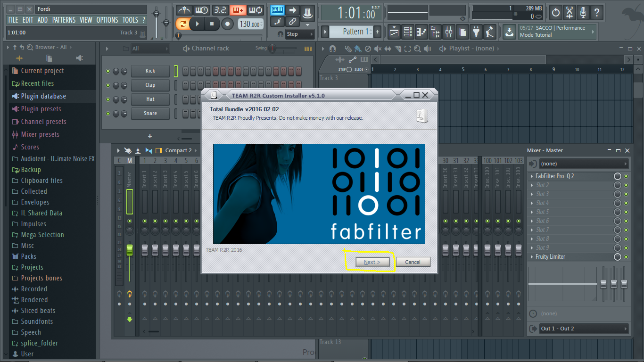Toggle the metronome icon
This screenshot has height=362, width=644.
(x=184, y=10)
